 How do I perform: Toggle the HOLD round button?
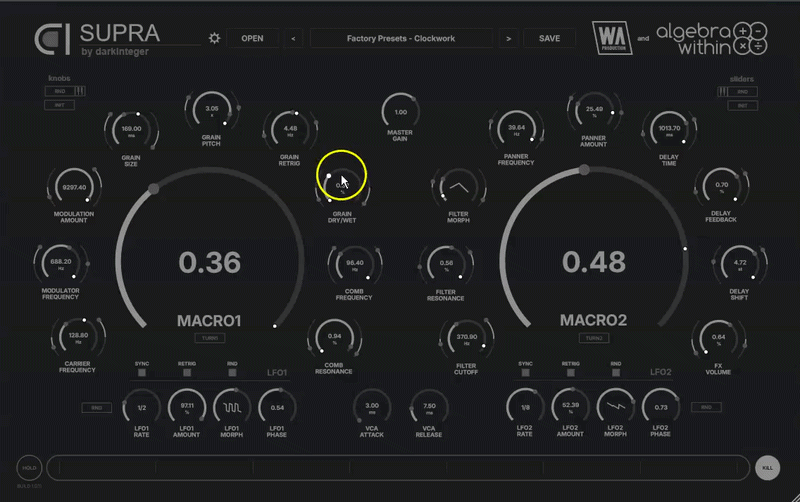[x=29, y=468]
